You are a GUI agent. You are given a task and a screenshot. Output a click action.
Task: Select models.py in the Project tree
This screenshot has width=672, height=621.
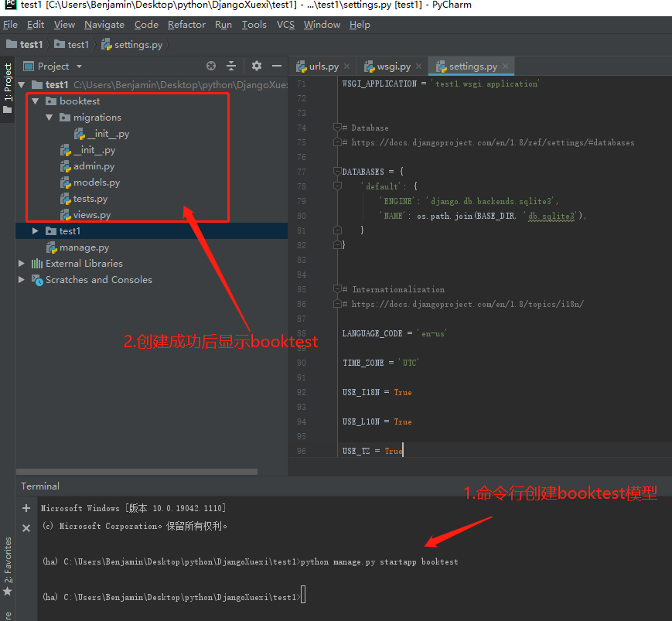(95, 182)
